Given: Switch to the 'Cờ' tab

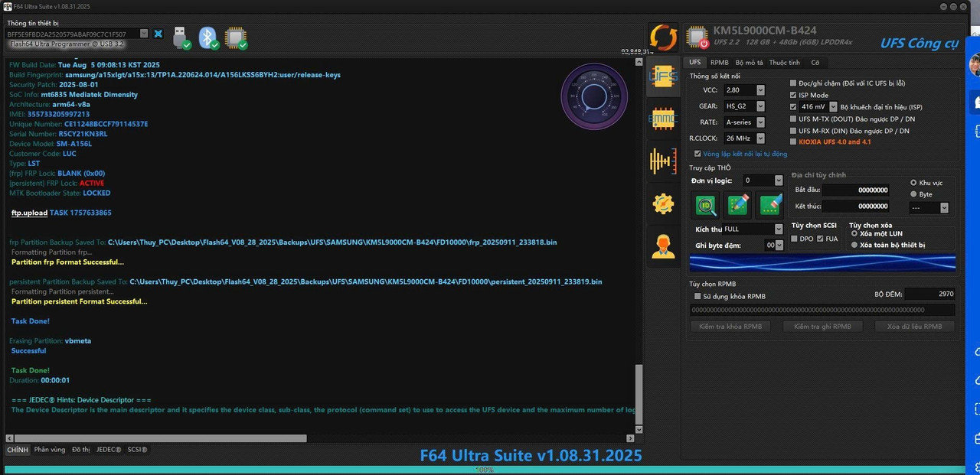Looking at the screenshot, I should [815, 63].
